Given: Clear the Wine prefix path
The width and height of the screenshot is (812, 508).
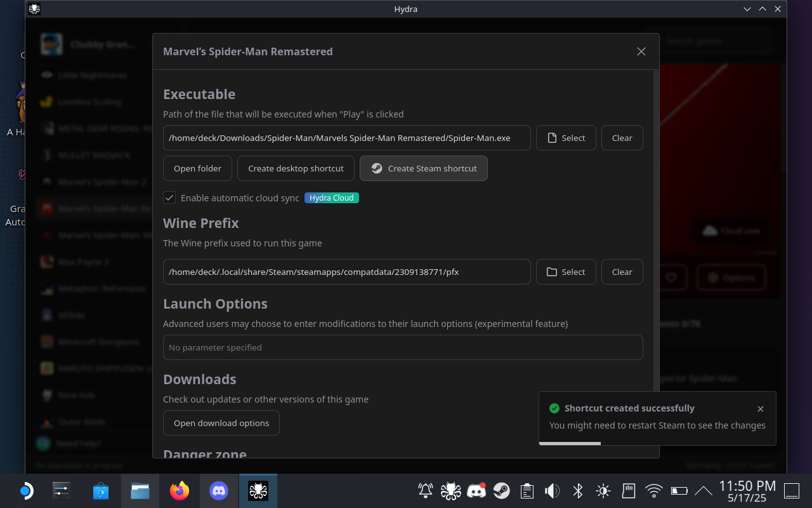Looking at the screenshot, I should pos(622,272).
